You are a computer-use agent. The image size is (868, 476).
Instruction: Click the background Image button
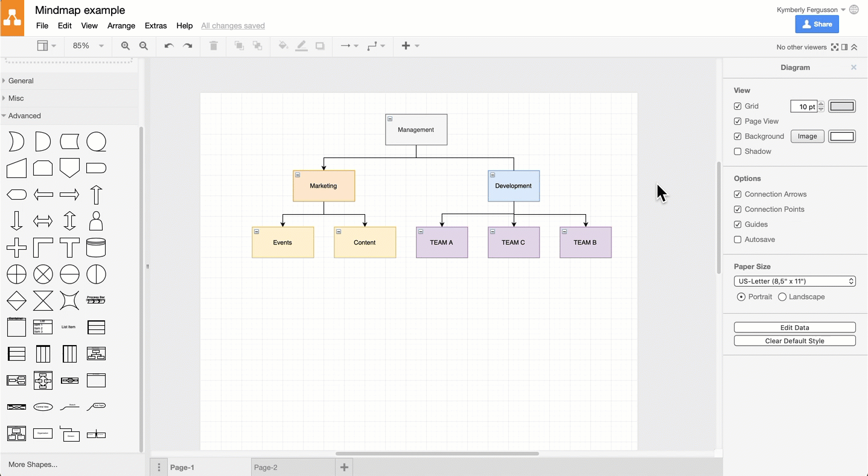(807, 136)
